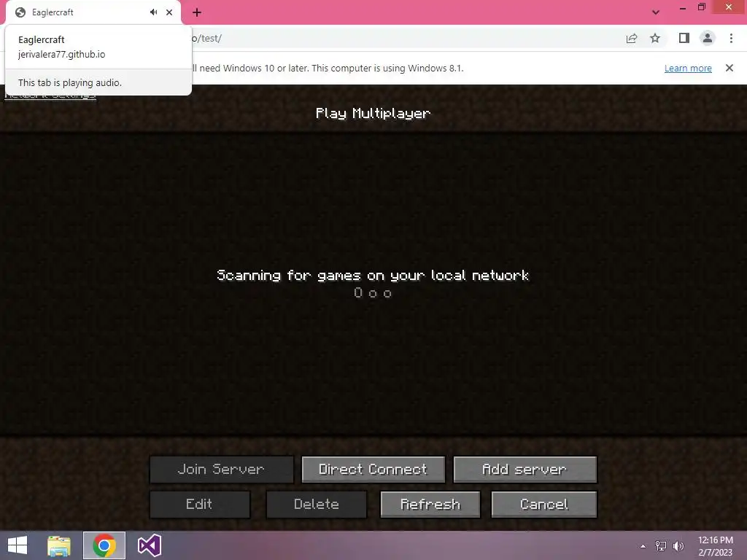This screenshot has width=747, height=560.
Task: Close the Eaglercraft browser tab
Action: [169, 12]
